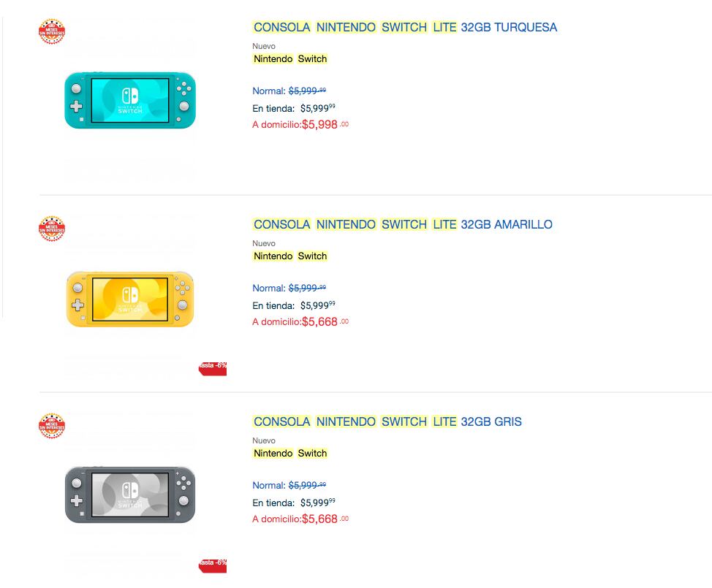
Task: Click the Nuevo condition label on the Turquesa listing
Action: (263, 46)
